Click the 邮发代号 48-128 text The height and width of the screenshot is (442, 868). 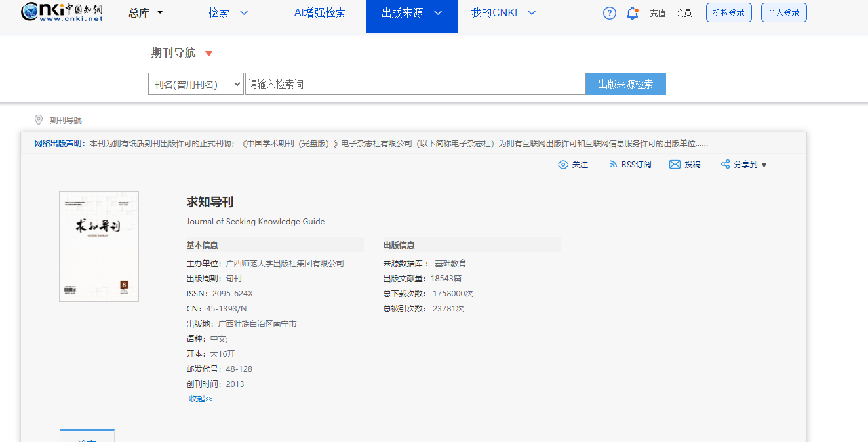tap(219, 369)
